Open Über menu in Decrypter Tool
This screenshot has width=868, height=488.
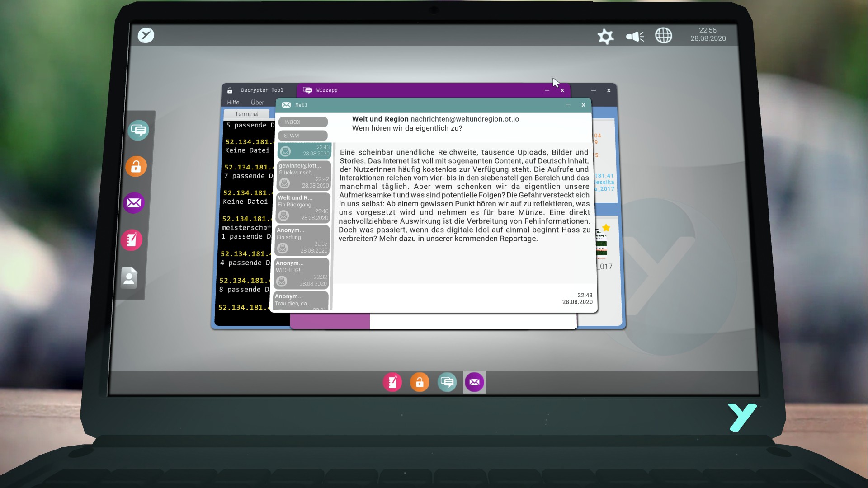tap(257, 102)
